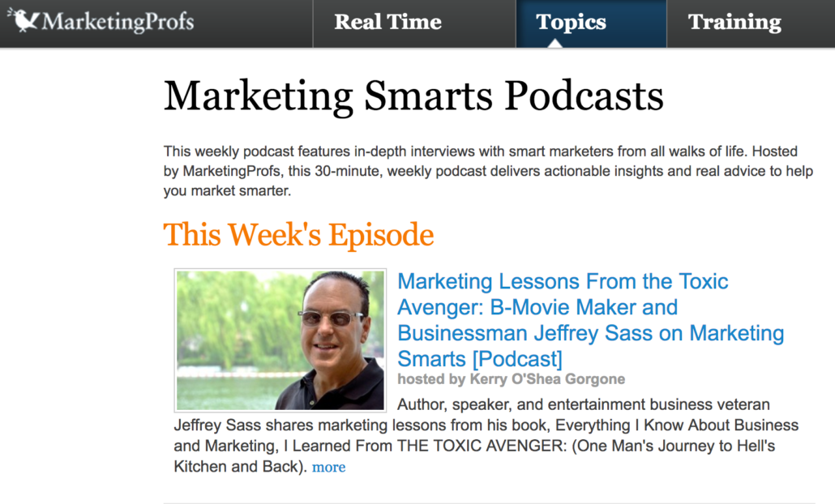The image size is (835, 504).
Task: Open the Toxic Avenger episode title link
Action: tap(590, 320)
